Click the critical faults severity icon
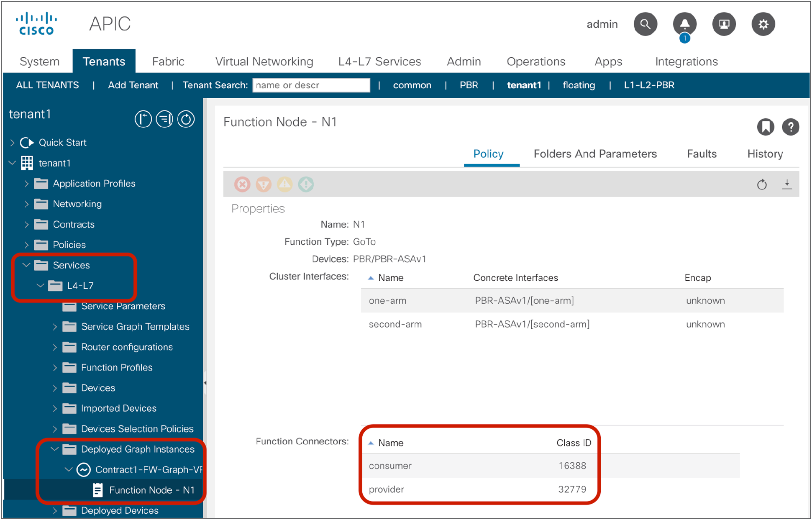 tap(242, 184)
